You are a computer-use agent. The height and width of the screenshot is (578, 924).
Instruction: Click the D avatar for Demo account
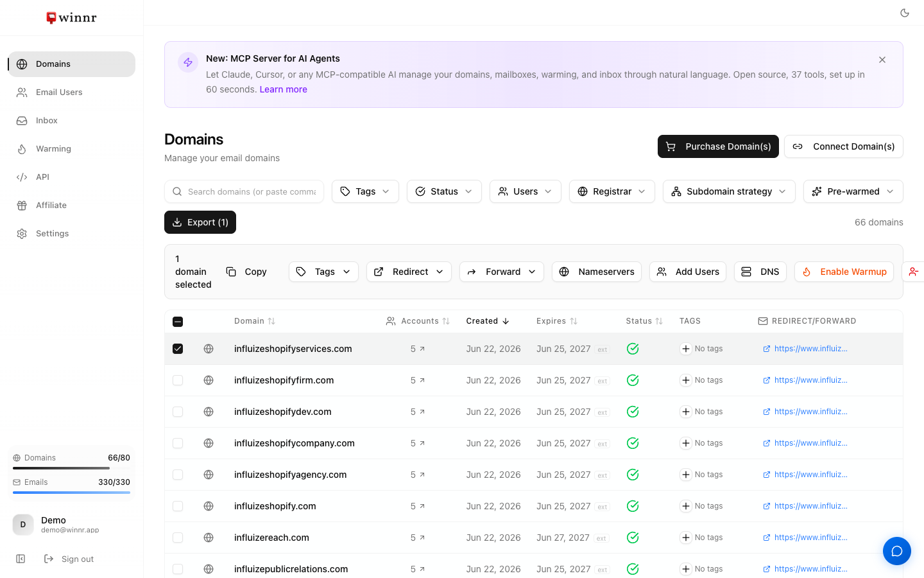[23, 525]
